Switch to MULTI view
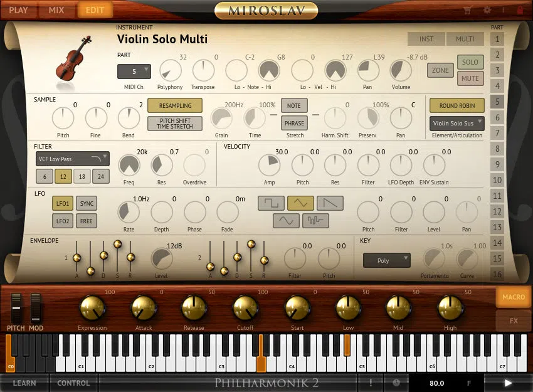The width and height of the screenshot is (533, 392). coord(465,39)
